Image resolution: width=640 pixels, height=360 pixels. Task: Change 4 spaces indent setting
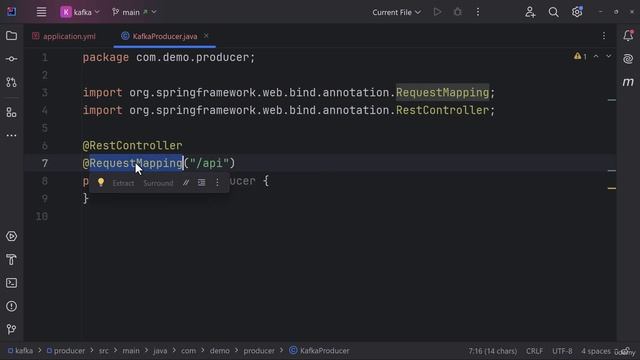596,351
